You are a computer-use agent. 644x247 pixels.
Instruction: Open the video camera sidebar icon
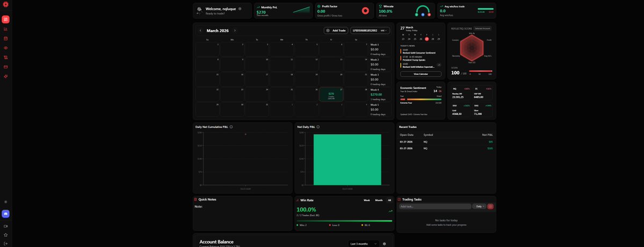pos(6,226)
